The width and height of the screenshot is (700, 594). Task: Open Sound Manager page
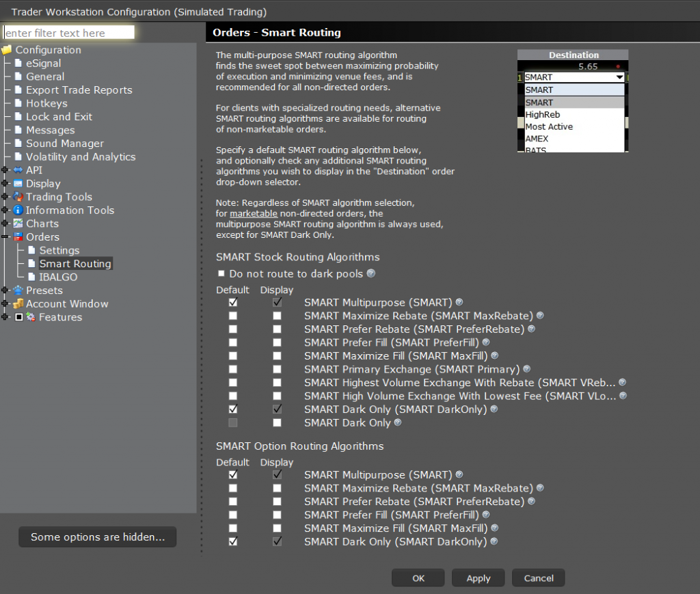[x=65, y=144]
